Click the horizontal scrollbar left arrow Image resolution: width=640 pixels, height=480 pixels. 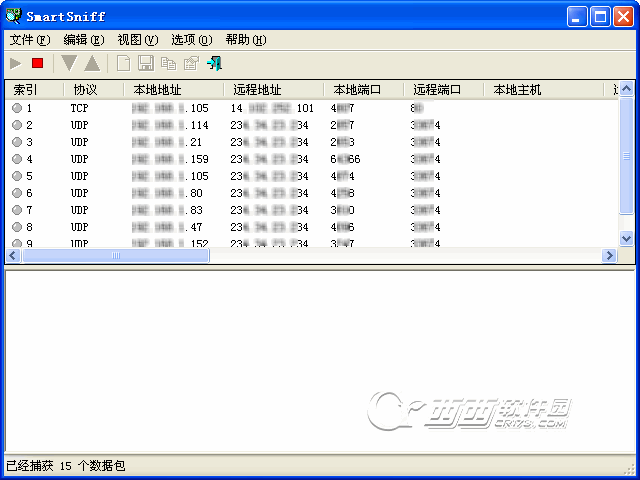[x=13, y=256]
